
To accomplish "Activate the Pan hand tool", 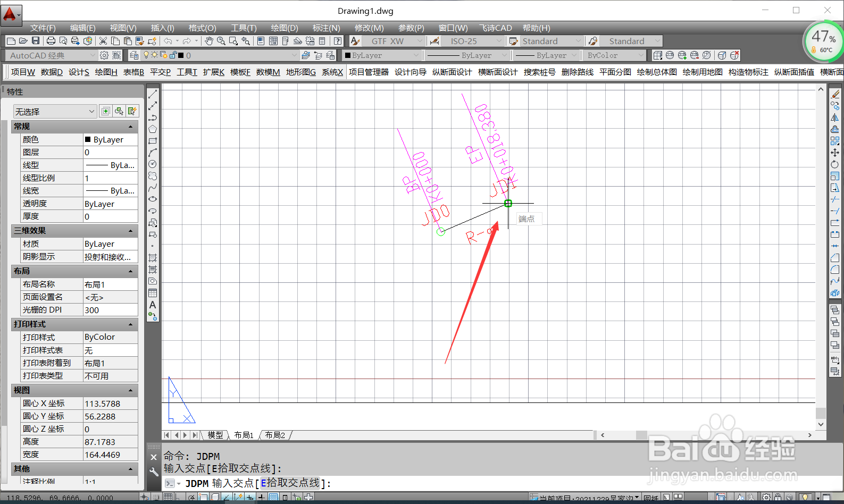I will pos(209,41).
